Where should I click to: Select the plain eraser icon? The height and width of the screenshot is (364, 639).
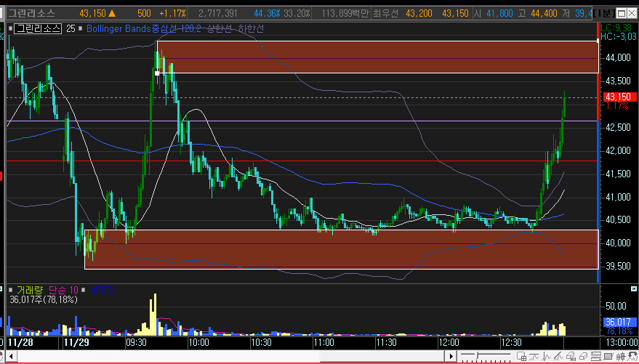click(x=583, y=356)
